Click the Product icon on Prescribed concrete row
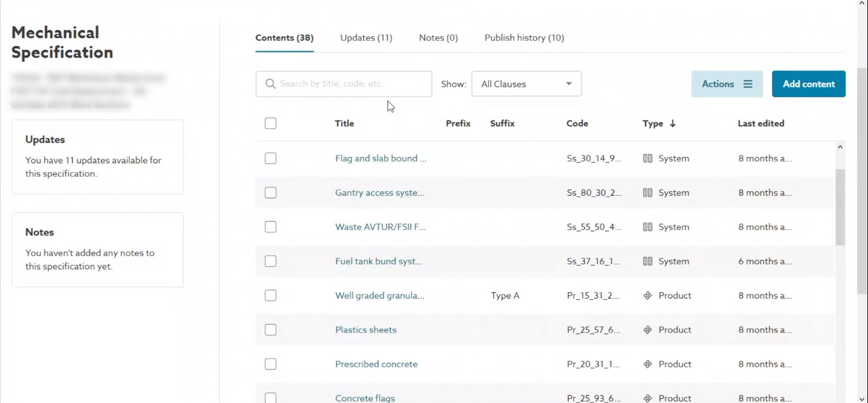 648,364
